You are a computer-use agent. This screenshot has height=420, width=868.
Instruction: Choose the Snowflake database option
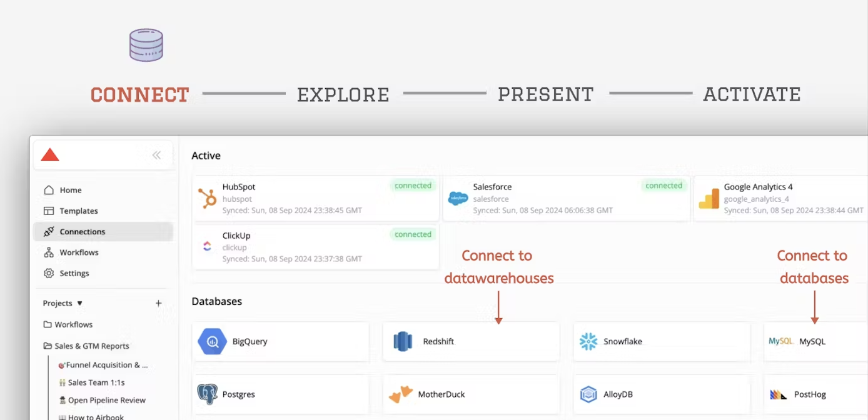tap(662, 341)
